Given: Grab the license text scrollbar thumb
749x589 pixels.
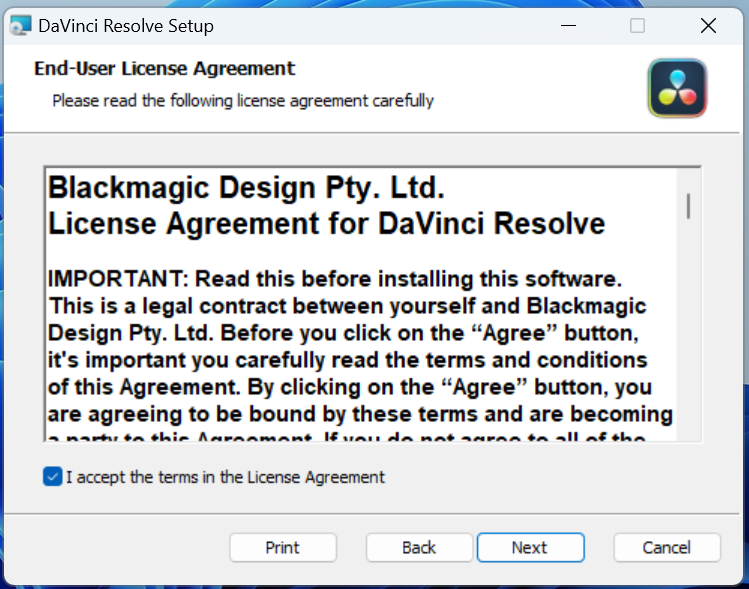Looking at the screenshot, I should pos(688,205).
